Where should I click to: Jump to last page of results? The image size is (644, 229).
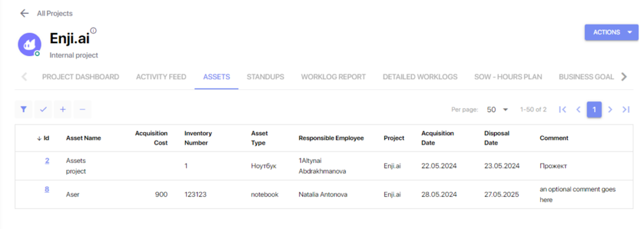pyautogui.click(x=626, y=109)
